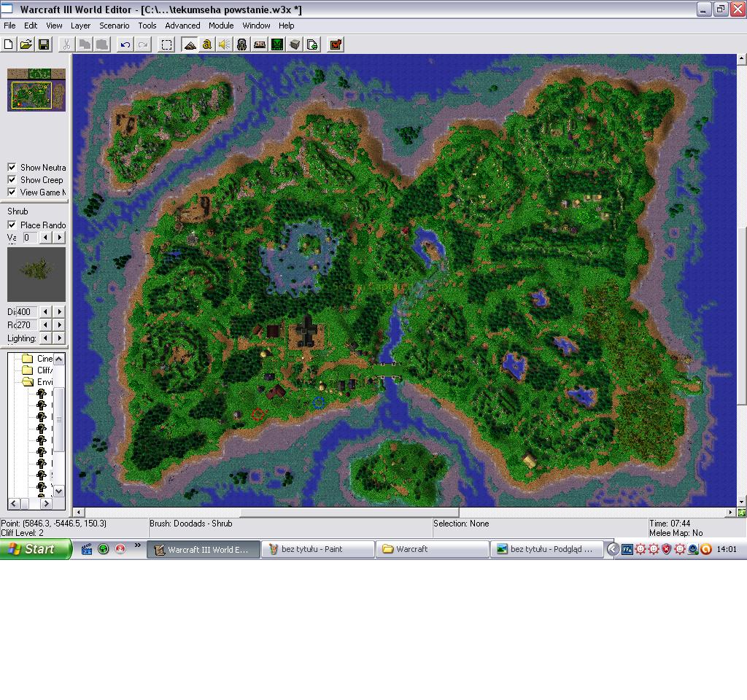Increase the 400 value with right arrow
The image size is (747, 700).
[60, 311]
